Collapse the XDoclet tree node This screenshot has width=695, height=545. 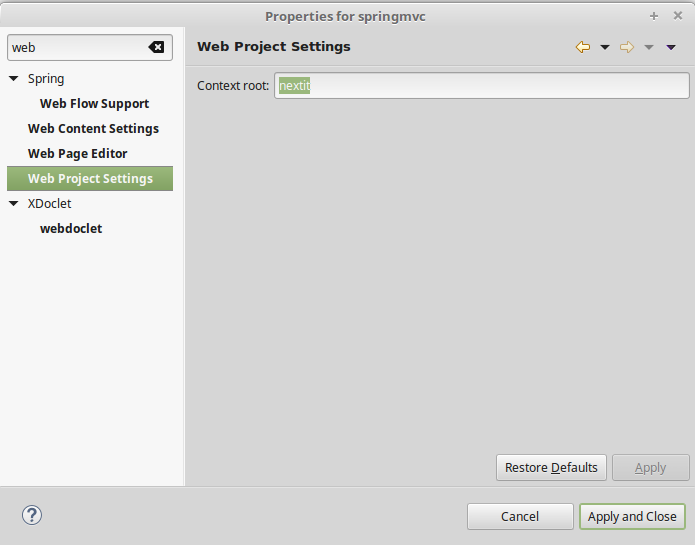pos(14,203)
